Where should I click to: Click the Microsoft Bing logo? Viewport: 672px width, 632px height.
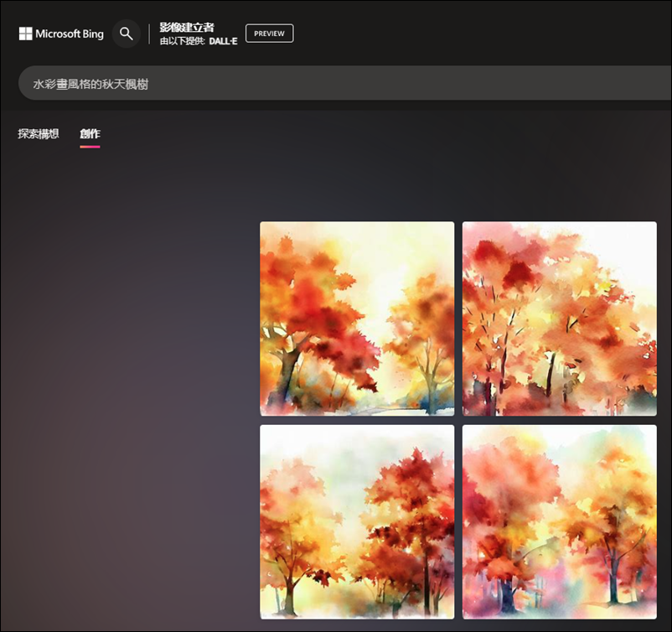coord(61,34)
